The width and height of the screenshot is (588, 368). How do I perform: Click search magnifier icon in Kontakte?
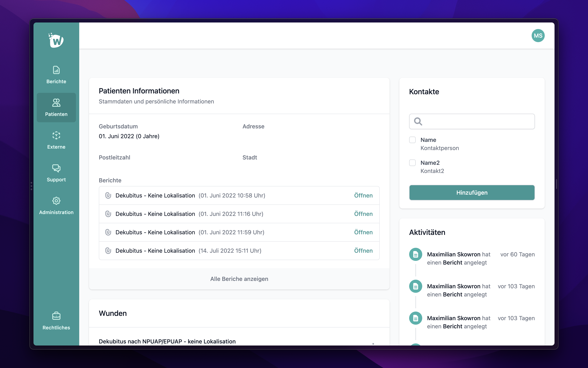418,121
